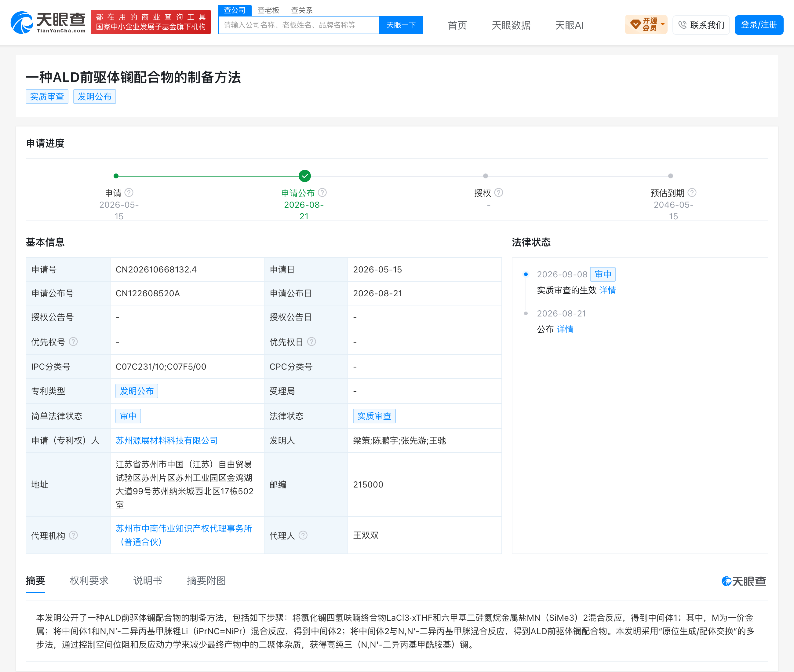Click application number CN202610668132.4
The height and width of the screenshot is (672, 794).
156,269
